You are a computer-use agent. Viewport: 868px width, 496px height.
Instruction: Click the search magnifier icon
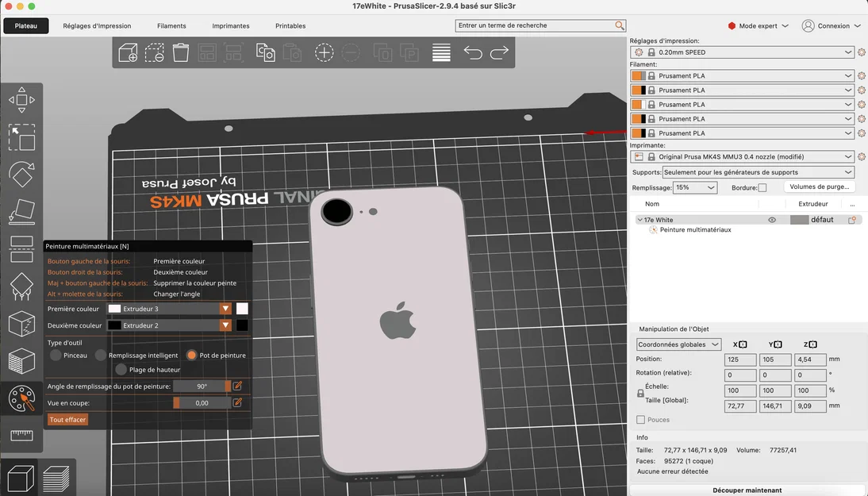pyautogui.click(x=620, y=25)
